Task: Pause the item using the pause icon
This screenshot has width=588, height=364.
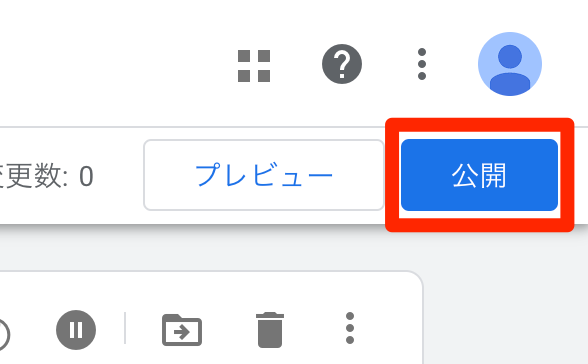Action: (x=76, y=330)
